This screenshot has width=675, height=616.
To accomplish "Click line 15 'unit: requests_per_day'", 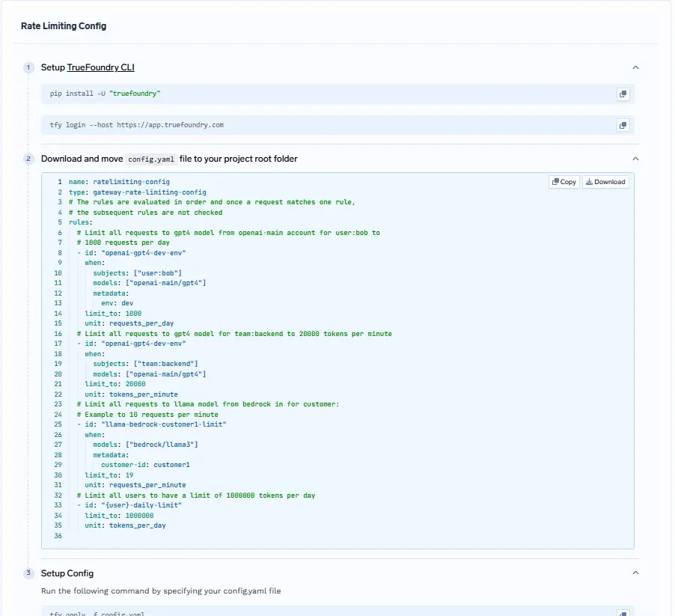I will [x=129, y=323].
